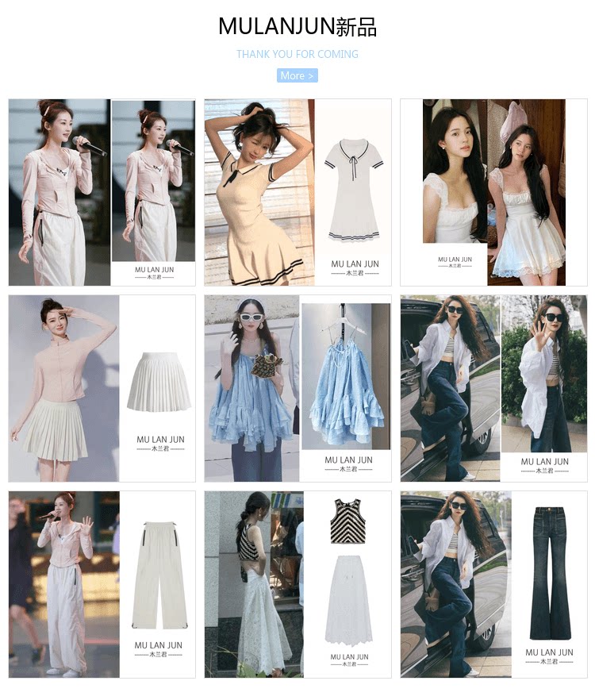Image resolution: width=595 pixels, height=700 pixels.
Task: Click THANK YOU FOR COMING text
Action: point(297,55)
